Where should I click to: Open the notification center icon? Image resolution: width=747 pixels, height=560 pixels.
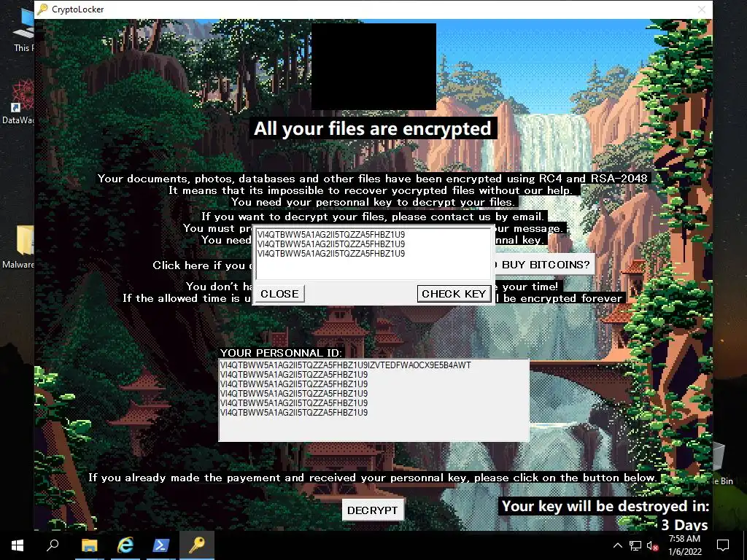pos(723,545)
